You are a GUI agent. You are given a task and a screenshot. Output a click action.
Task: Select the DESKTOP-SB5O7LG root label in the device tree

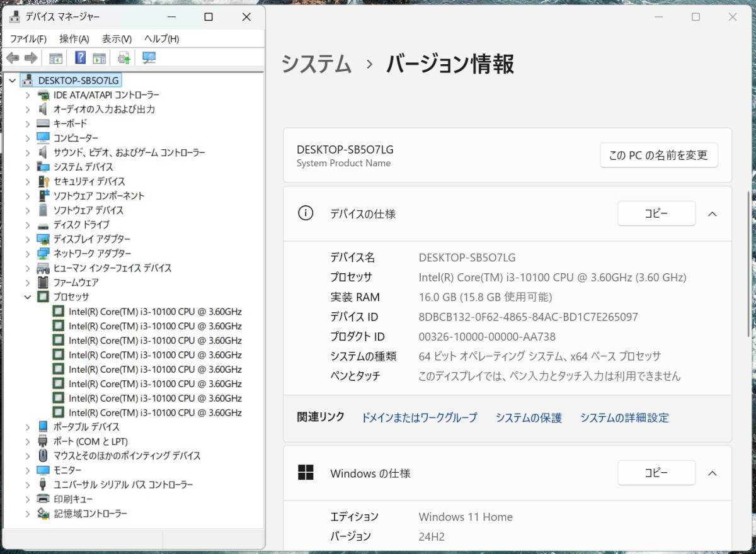tap(78, 81)
